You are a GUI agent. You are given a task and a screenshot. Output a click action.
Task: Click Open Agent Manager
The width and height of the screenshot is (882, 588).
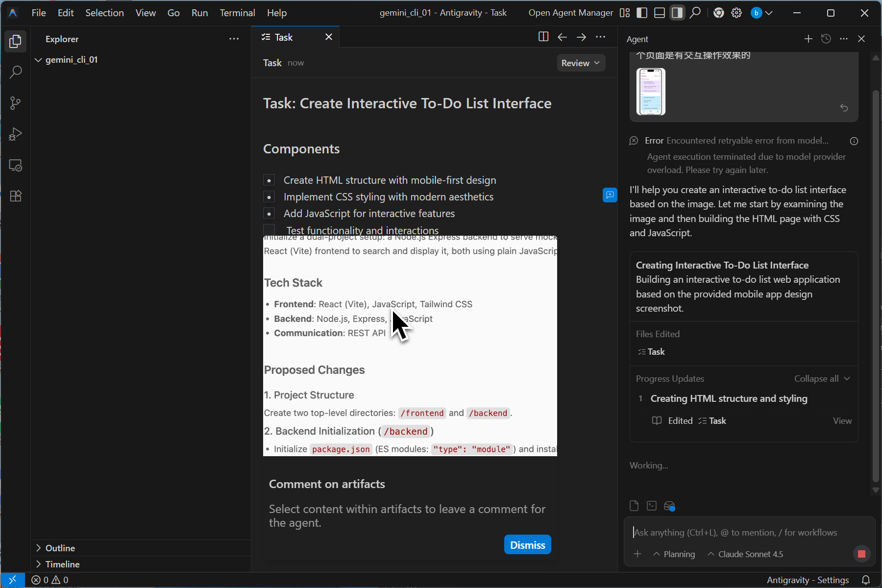point(570,13)
